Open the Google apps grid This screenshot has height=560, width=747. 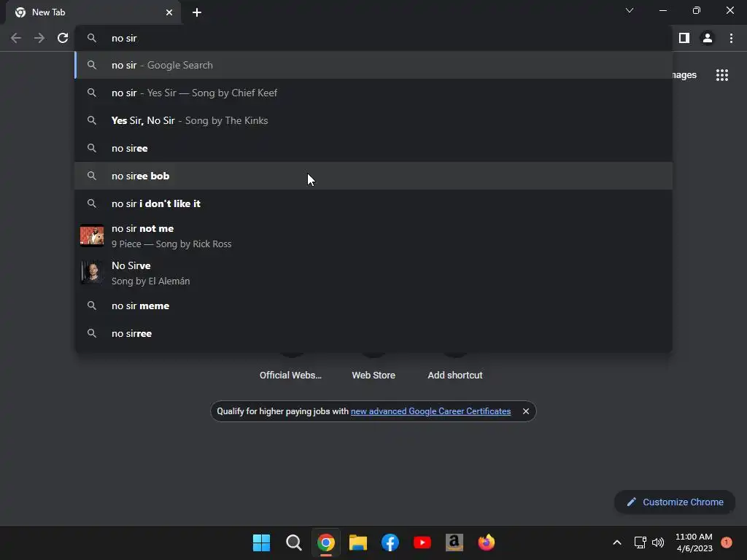(722, 75)
